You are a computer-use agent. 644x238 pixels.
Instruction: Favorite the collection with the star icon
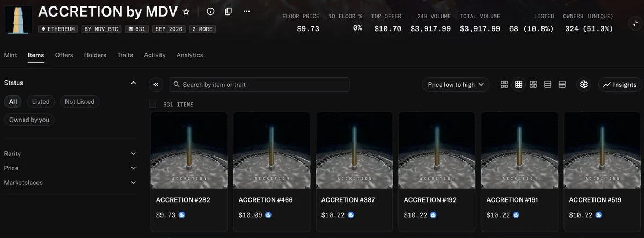tap(186, 11)
